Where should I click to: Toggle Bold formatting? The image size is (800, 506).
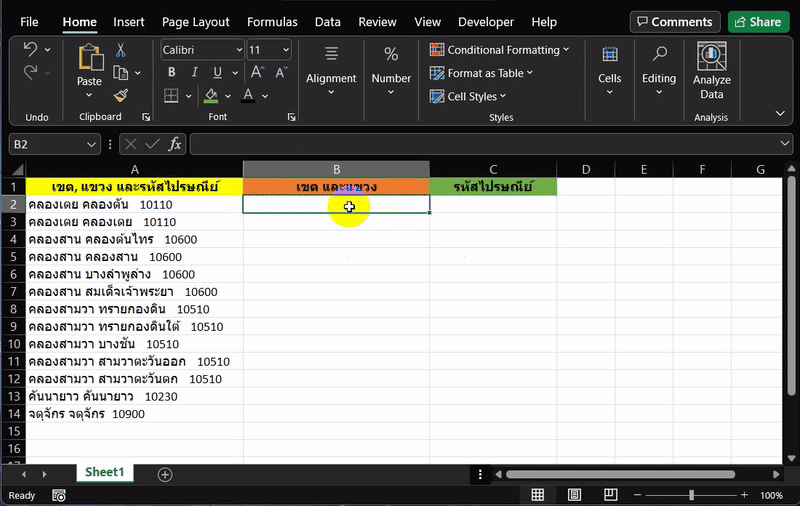coord(172,72)
